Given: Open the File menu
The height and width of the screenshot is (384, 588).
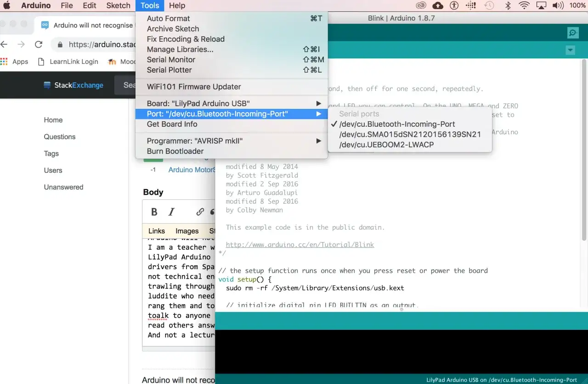Looking at the screenshot, I should click(x=67, y=6).
